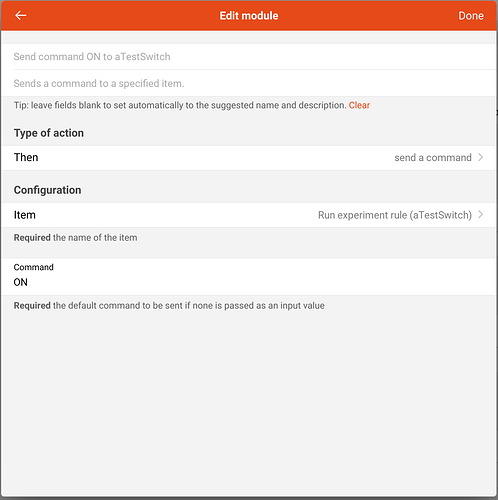Open the Then action type row
Image resolution: width=498 pixels, height=500 pixels.
pyautogui.click(x=249, y=158)
